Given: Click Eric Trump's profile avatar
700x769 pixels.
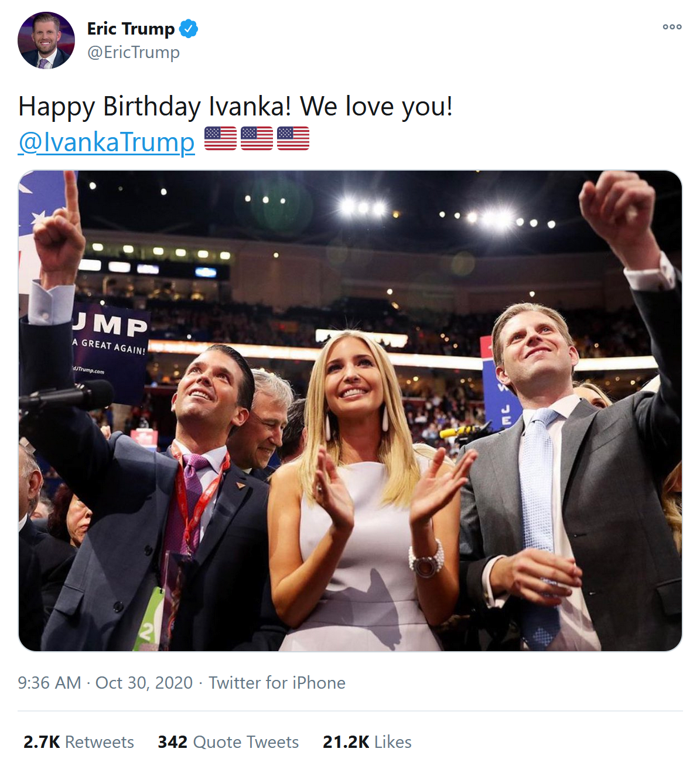Looking at the screenshot, I should pyautogui.click(x=46, y=40).
